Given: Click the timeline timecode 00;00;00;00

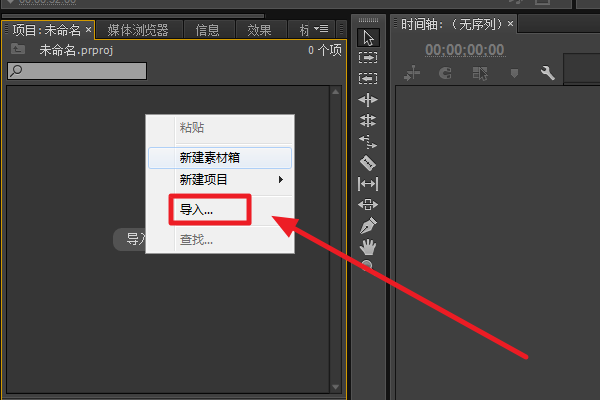Looking at the screenshot, I should pyautogui.click(x=465, y=50).
